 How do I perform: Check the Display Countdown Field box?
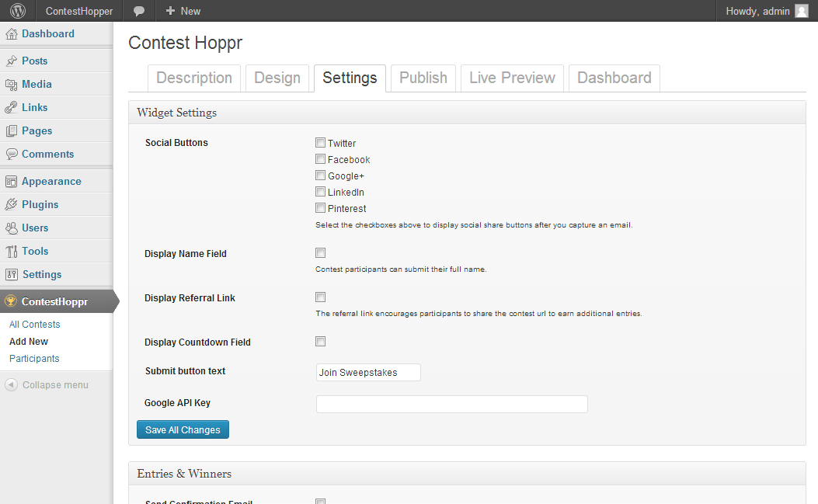point(320,341)
